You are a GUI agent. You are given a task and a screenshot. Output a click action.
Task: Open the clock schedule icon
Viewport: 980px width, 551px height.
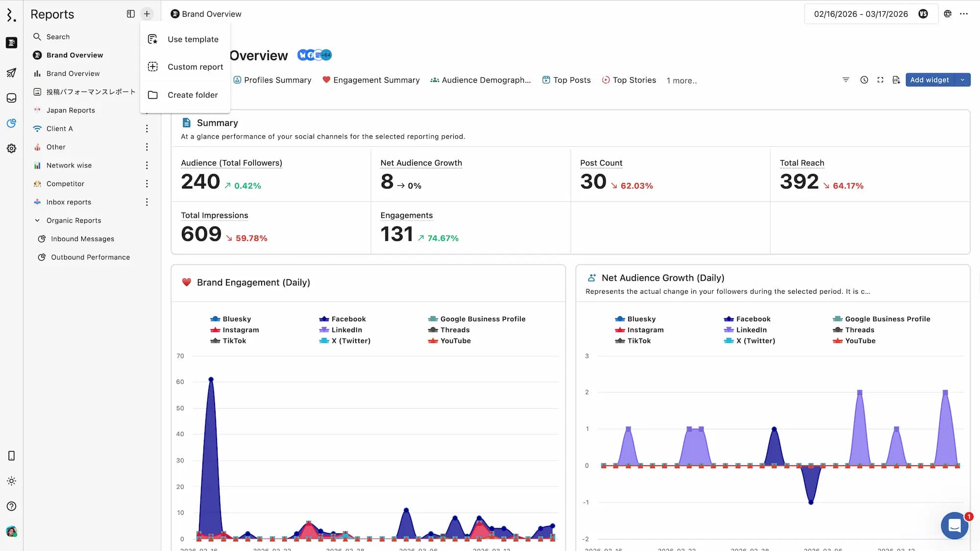coord(864,80)
